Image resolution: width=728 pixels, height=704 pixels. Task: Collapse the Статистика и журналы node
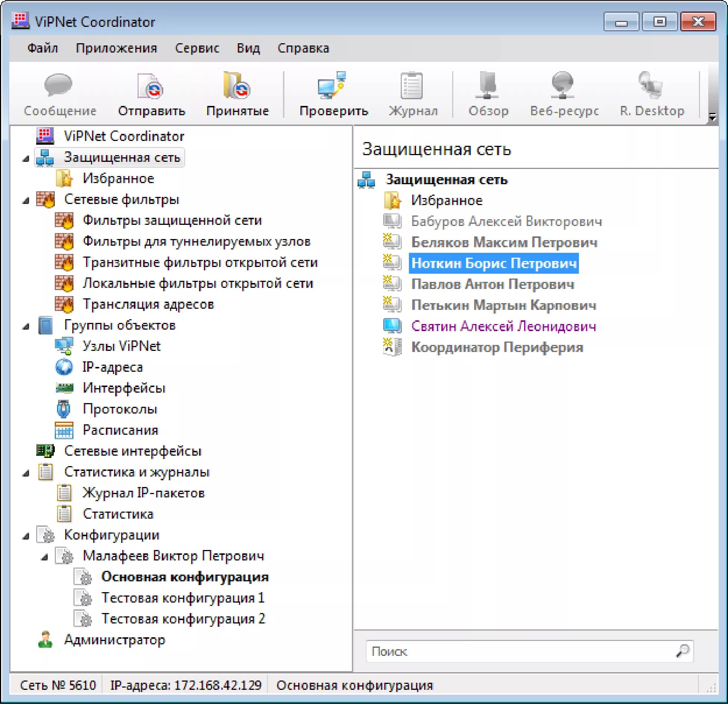(x=25, y=474)
